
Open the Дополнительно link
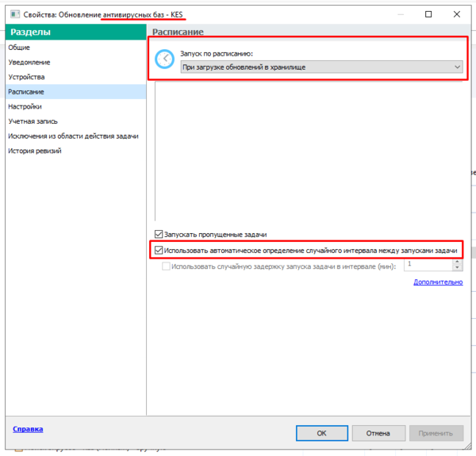click(x=438, y=282)
